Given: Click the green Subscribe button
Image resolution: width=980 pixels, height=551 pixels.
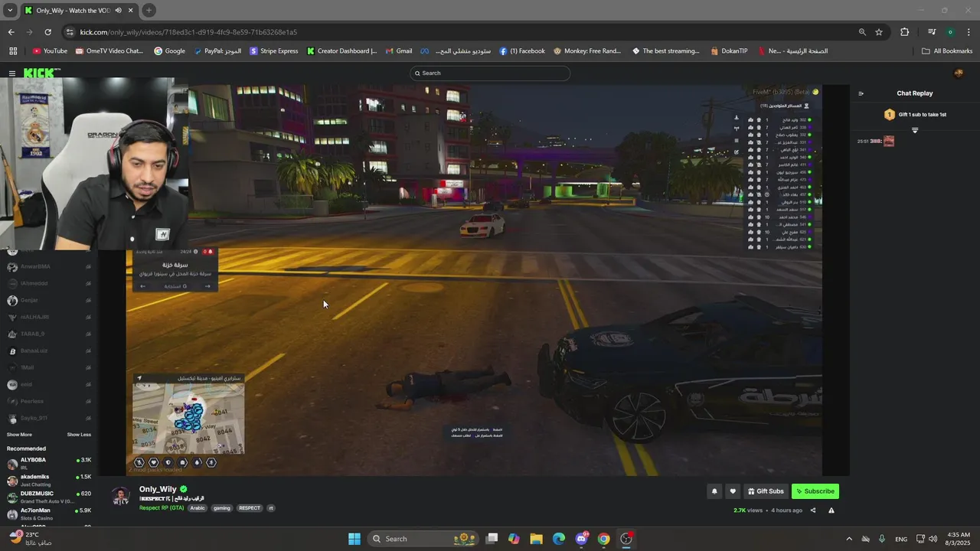Looking at the screenshot, I should point(815,491).
